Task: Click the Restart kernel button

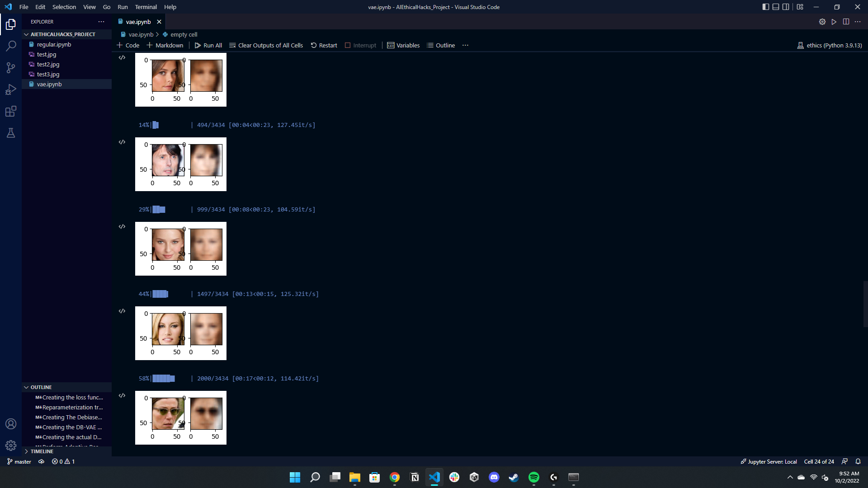Action: (x=324, y=45)
